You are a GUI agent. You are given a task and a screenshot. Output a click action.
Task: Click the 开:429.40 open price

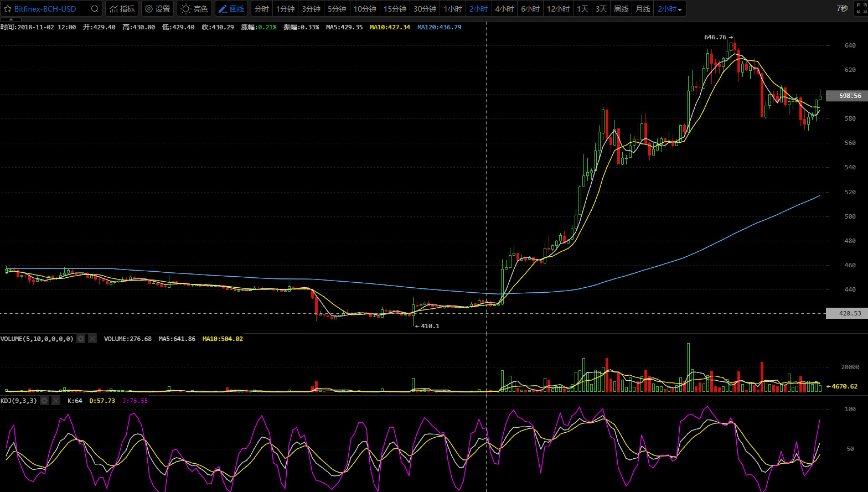click(99, 27)
